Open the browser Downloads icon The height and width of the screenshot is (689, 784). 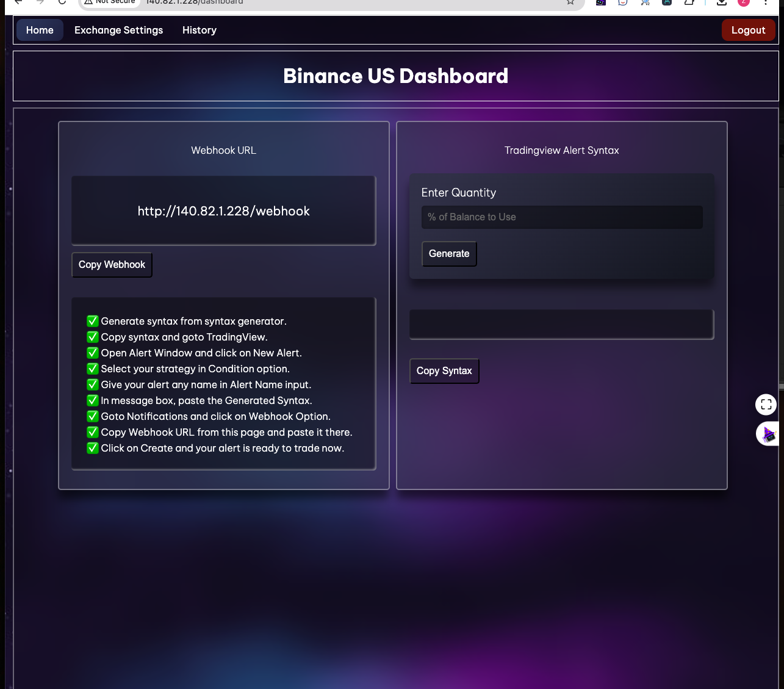coord(721,3)
